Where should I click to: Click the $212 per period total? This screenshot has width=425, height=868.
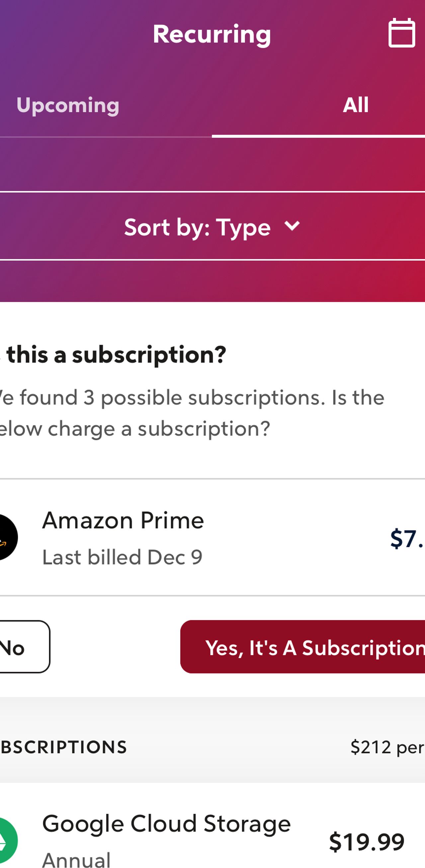pyautogui.click(x=387, y=747)
